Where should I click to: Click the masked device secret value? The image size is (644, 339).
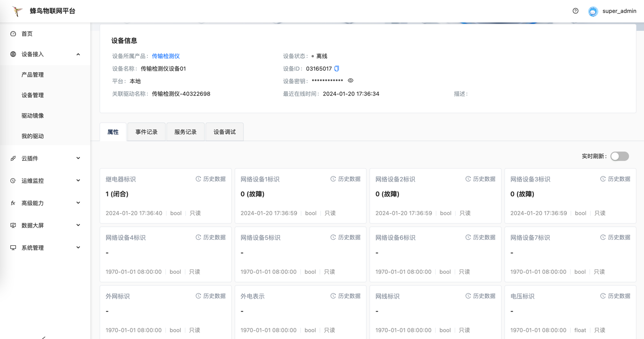click(x=327, y=81)
